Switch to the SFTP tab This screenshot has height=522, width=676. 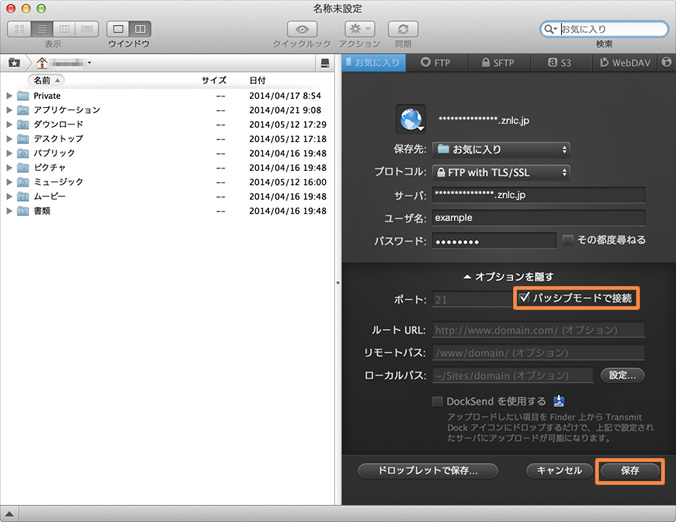coord(499,63)
